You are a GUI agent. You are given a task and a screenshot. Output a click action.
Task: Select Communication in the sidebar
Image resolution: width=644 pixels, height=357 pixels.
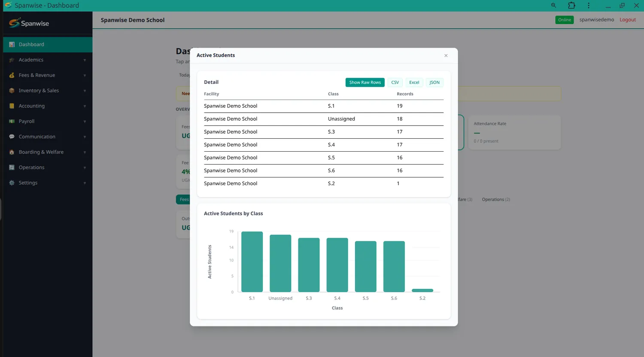(x=48, y=137)
